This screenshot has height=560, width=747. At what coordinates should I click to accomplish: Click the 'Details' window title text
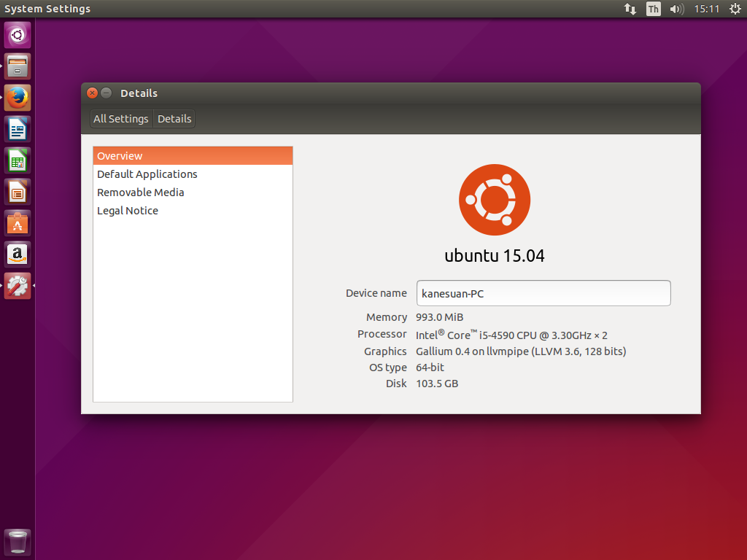click(139, 93)
